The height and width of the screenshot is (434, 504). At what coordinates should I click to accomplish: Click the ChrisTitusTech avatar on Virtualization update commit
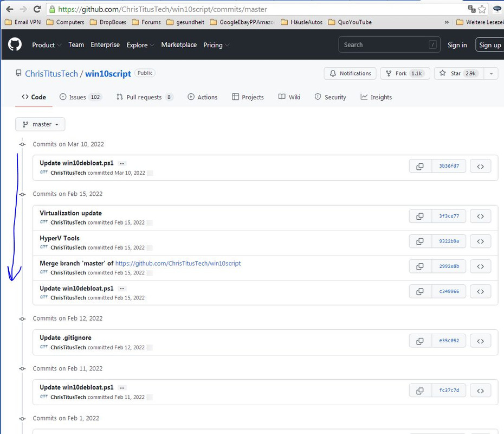pos(44,222)
